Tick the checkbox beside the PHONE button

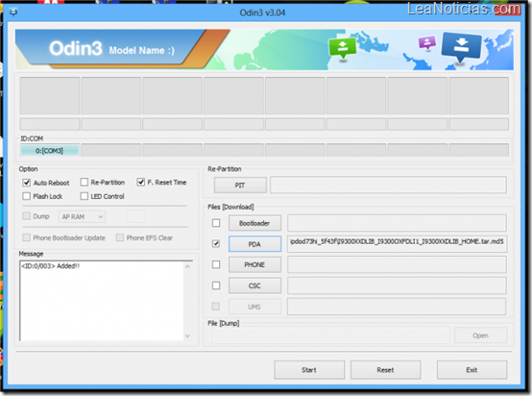[x=216, y=264]
